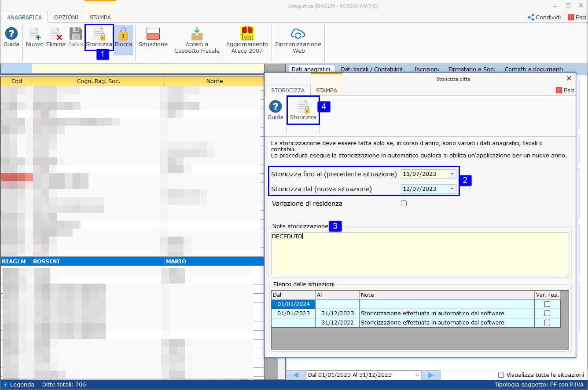
Task: Click Storicizza button inside the dialog
Action: click(x=303, y=110)
